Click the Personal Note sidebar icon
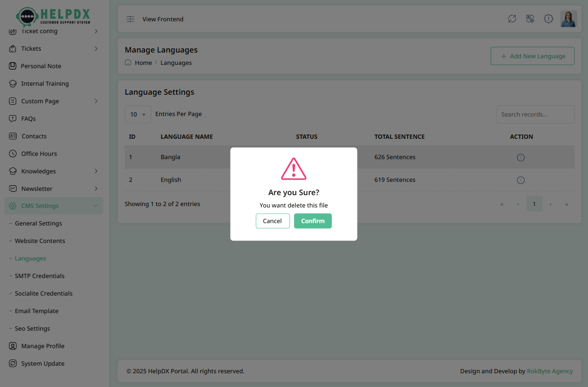 pyautogui.click(x=13, y=66)
